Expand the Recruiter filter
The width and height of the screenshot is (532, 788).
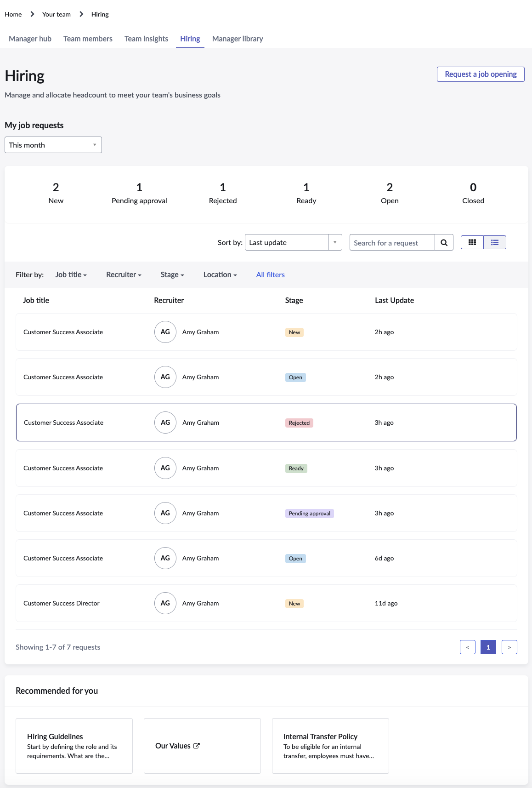click(124, 274)
